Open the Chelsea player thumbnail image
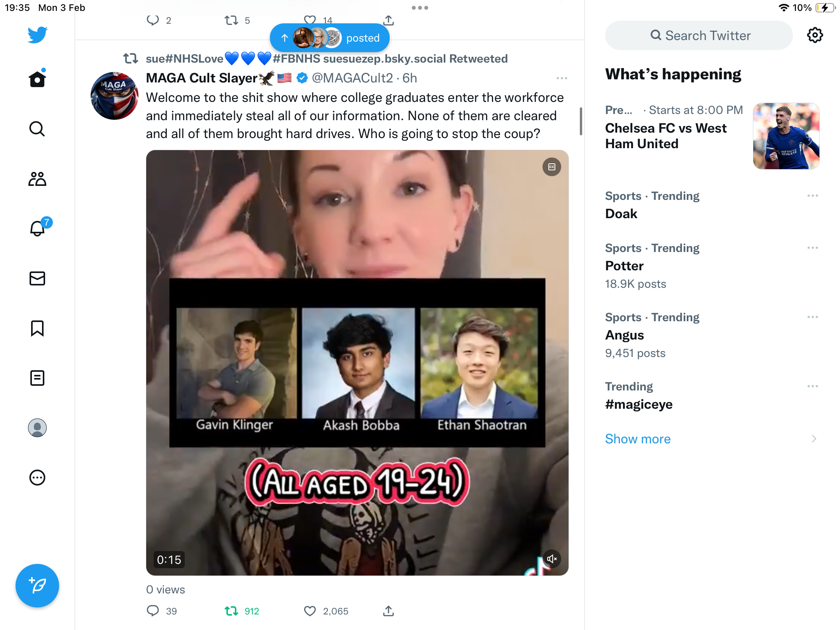840x630 pixels. coord(786,136)
